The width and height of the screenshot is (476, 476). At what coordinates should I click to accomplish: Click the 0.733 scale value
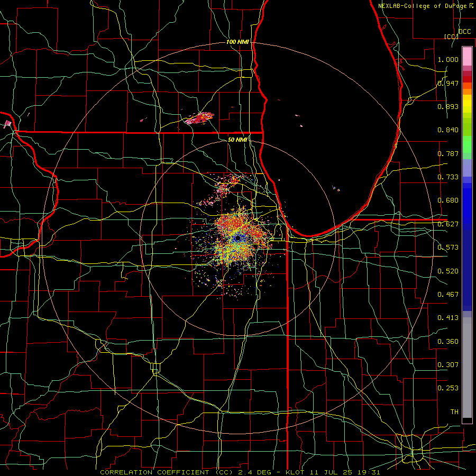[x=448, y=177]
